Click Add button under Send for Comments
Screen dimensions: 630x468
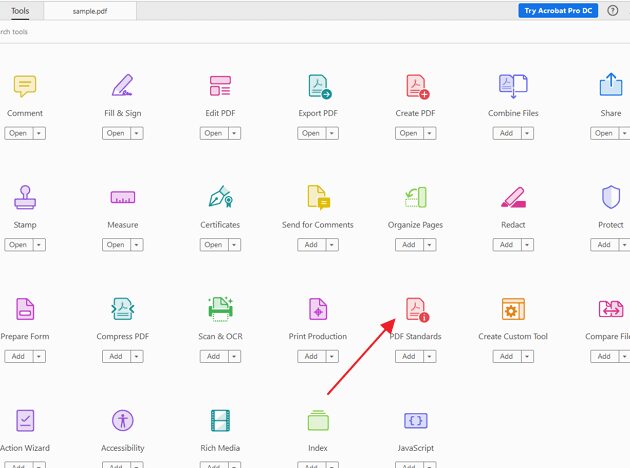(311, 245)
